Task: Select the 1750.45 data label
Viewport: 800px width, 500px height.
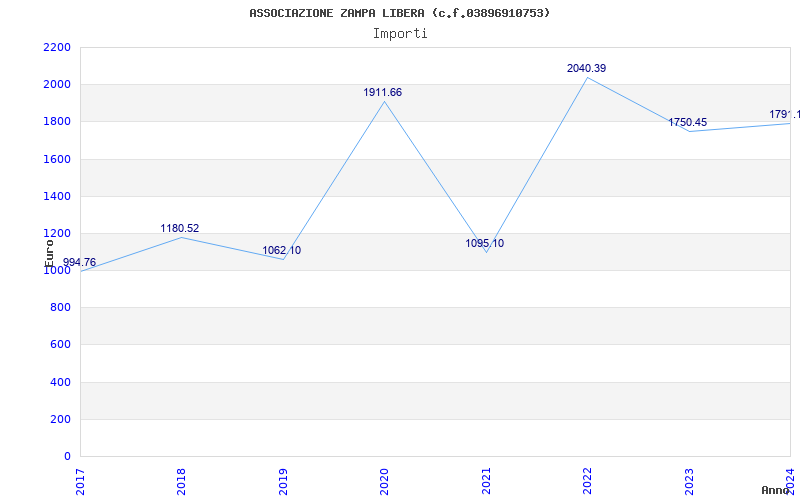Action: pyautogui.click(x=688, y=122)
